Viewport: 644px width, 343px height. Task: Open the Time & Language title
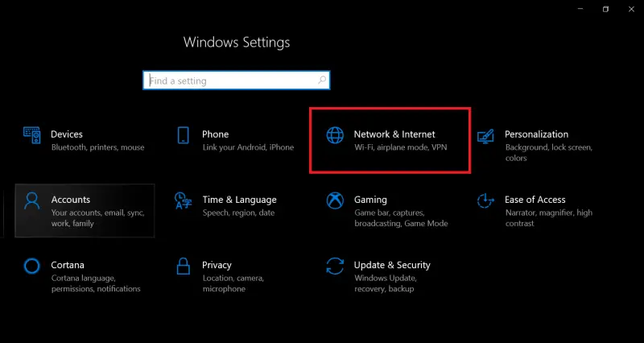pyautogui.click(x=239, y=200)
